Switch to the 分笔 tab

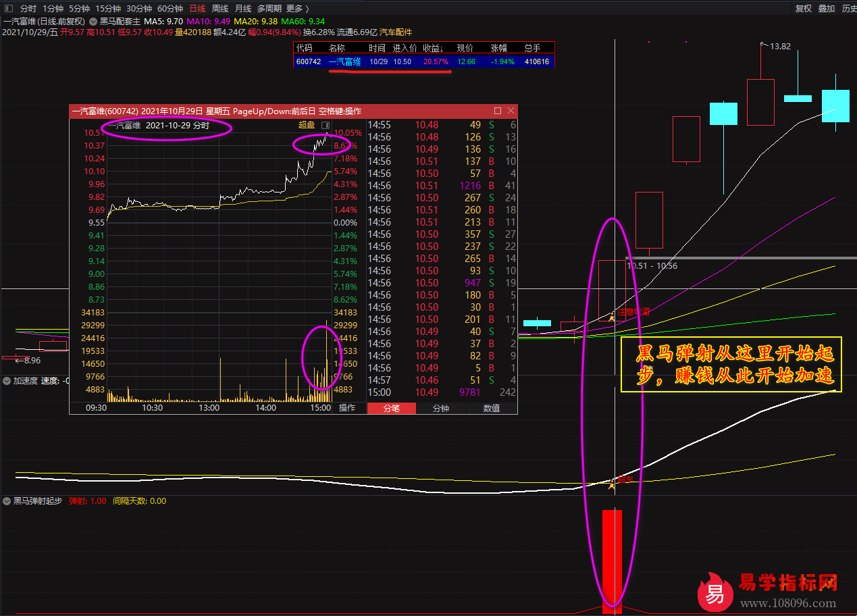(x=392, y=408)
